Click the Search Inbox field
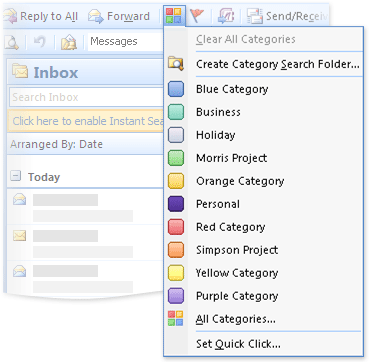Viewport: 369px width, 362px height. click(87, 97)
